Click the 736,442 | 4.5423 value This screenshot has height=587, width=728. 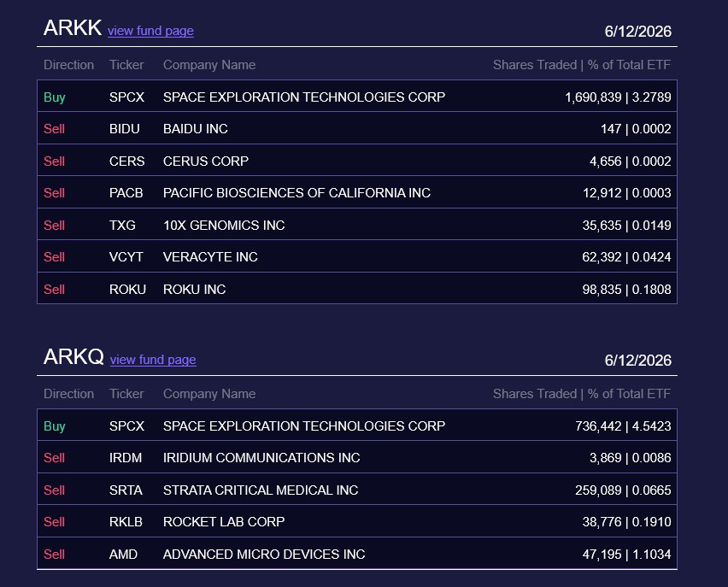pyautogui.click(x=623, y=426)
